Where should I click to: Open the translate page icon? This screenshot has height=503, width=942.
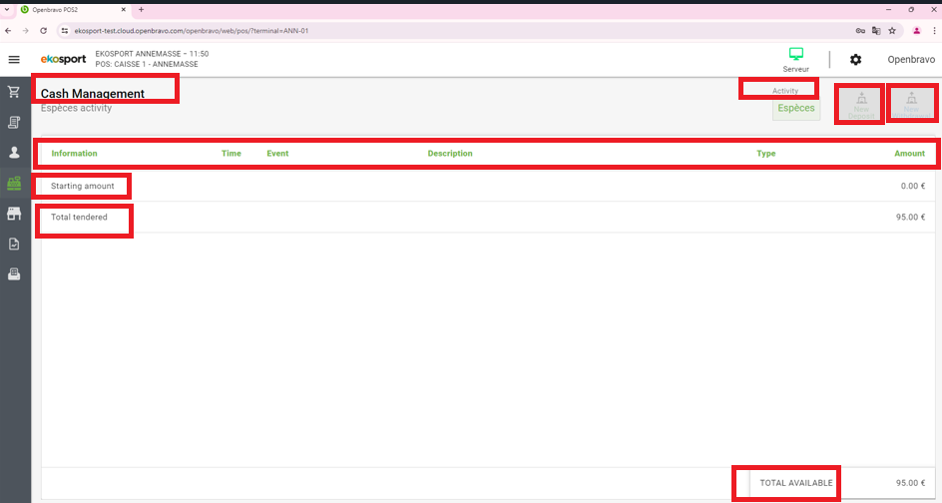pyautogui.click(x=876, y=31)
